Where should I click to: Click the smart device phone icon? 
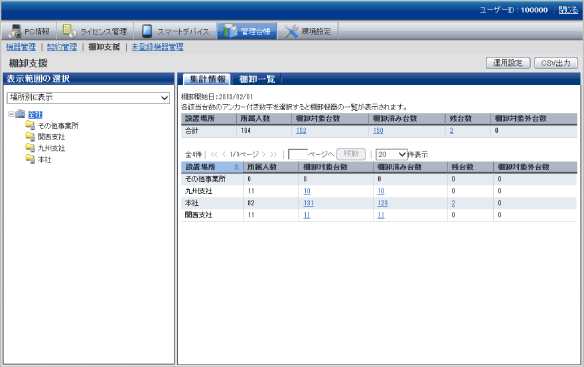click(x=147, y=31)
